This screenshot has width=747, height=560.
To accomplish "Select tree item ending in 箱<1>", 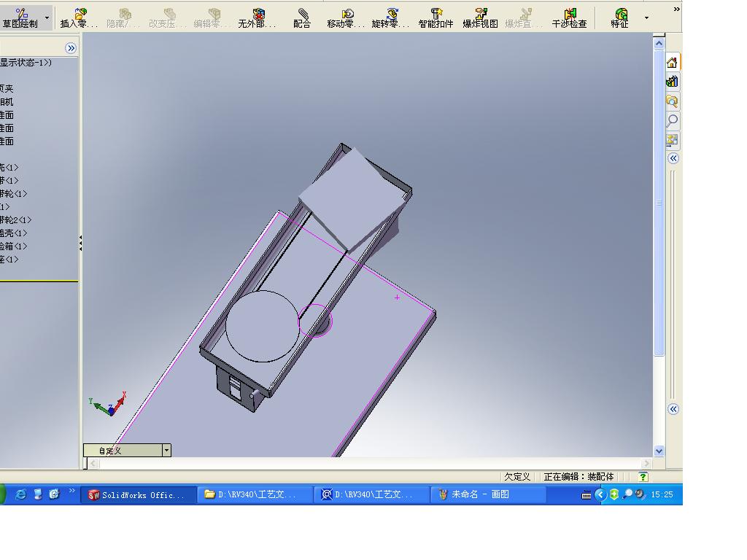I will pos(13,246).
